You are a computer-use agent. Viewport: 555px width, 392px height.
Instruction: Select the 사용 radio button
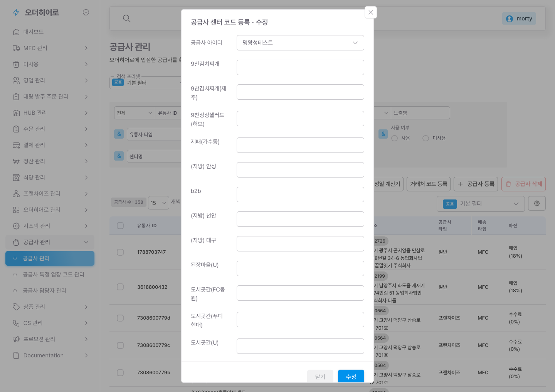(x=395, y=138)
